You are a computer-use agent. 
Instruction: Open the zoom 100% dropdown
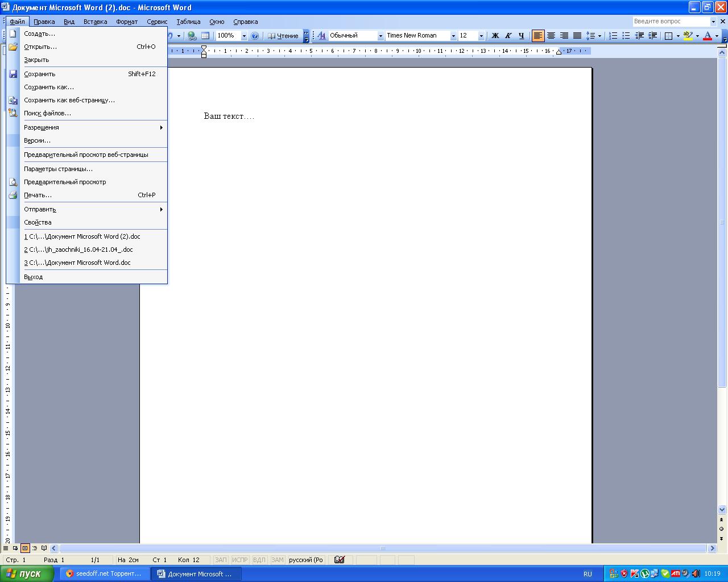coord(244,36)
